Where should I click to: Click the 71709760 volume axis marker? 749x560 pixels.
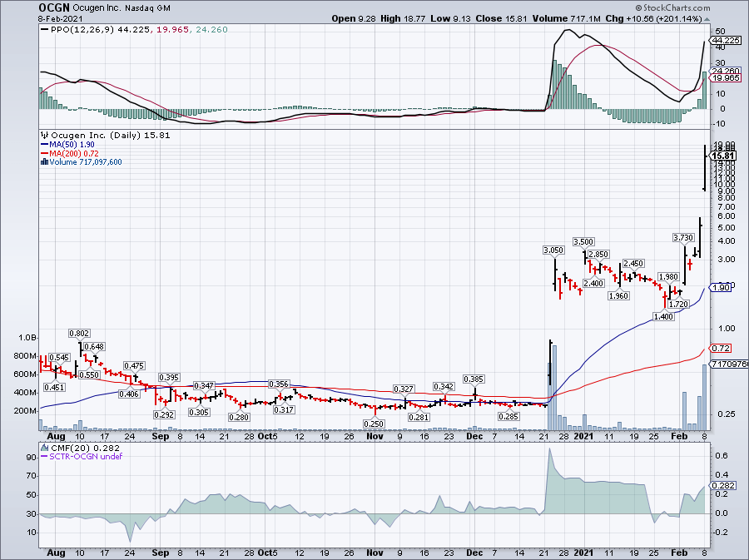[729, 364]
